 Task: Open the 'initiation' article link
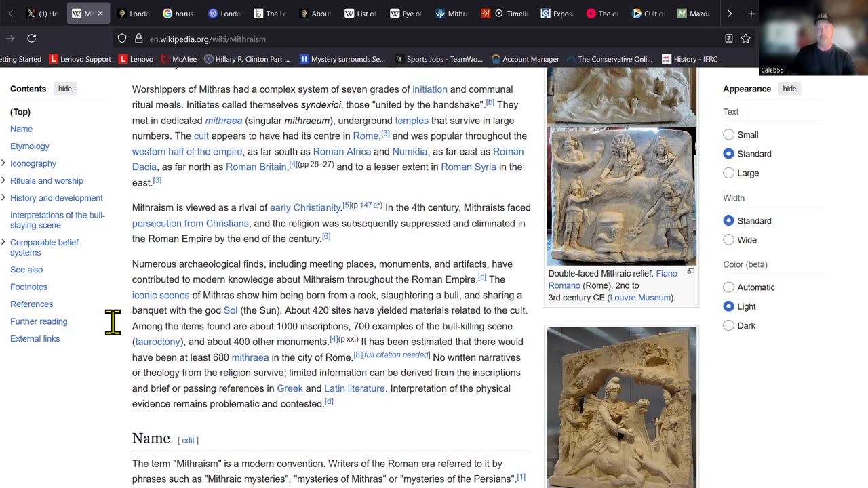click(430, 89)
